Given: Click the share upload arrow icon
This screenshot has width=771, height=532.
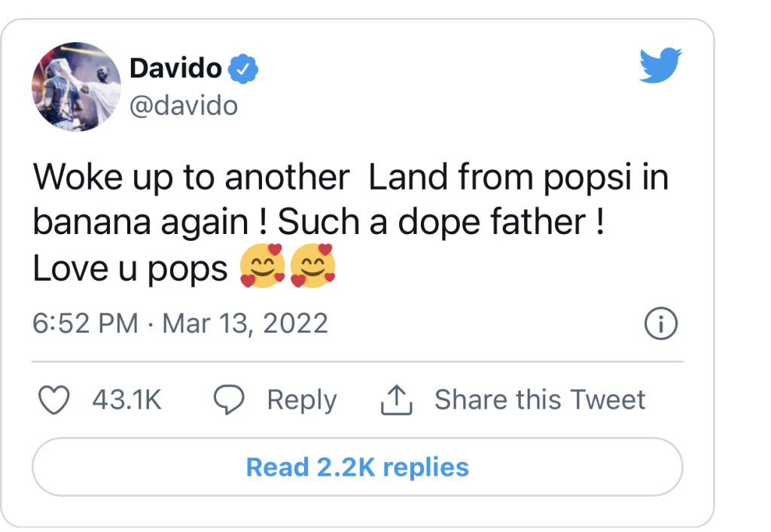Looking at the screenshot, I should click(x=397, y=401).
